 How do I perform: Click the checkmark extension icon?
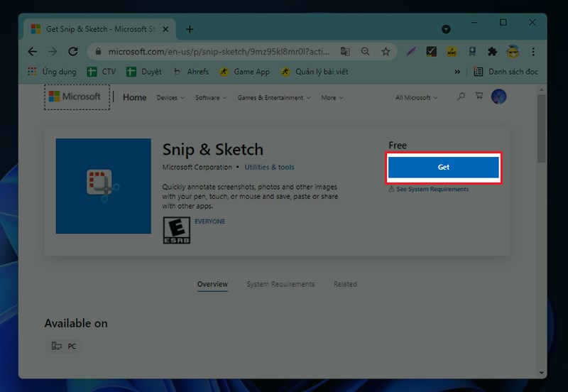(x=432, y=52)
